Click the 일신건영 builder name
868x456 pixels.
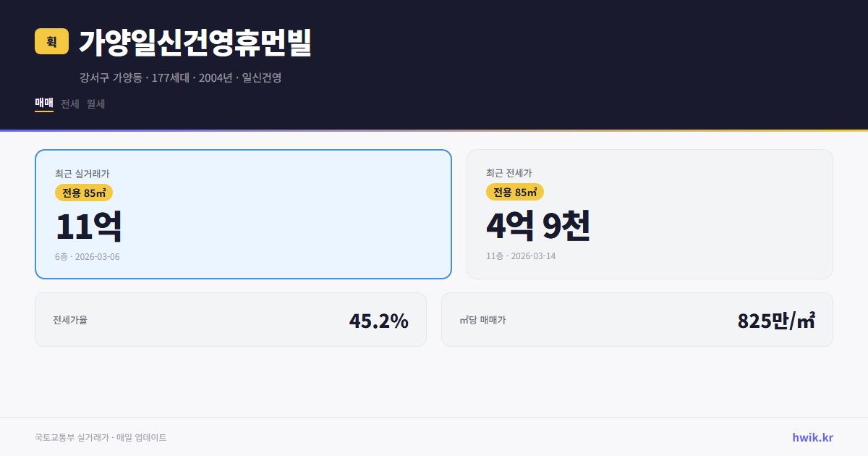(x=263, y=77)
